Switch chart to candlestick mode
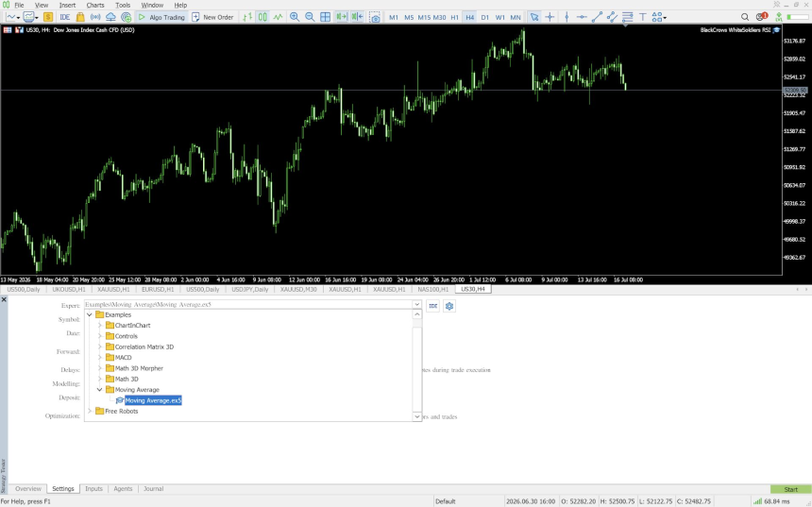 click(263, 17)
